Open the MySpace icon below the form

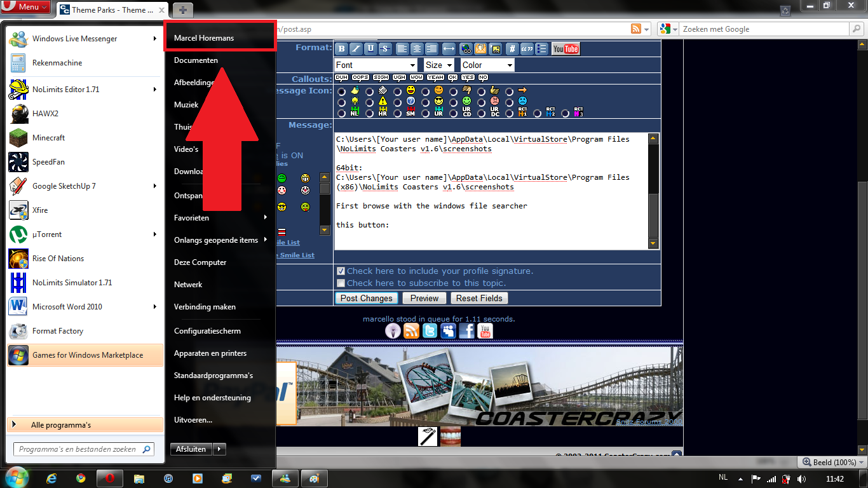[x=448, y=330]
